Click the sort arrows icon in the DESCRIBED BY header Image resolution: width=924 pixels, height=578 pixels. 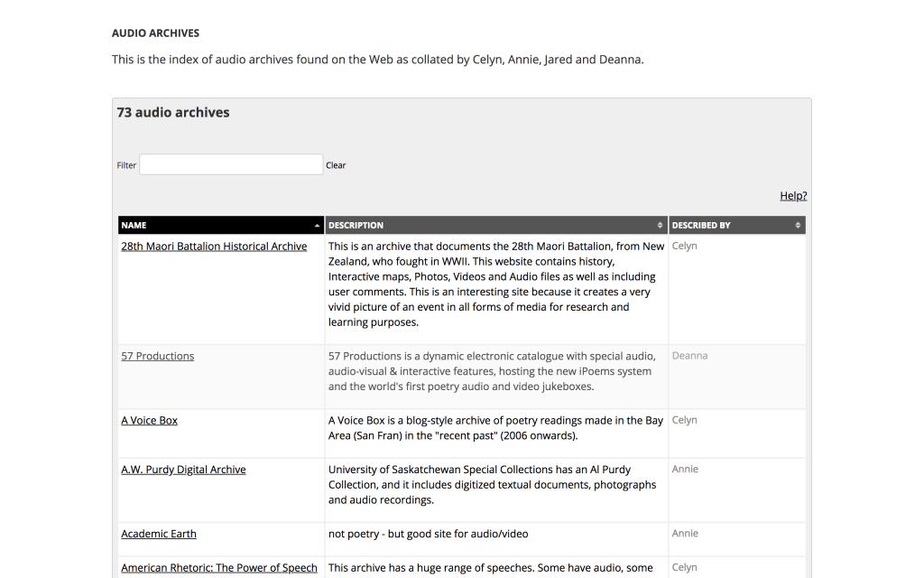798,225
